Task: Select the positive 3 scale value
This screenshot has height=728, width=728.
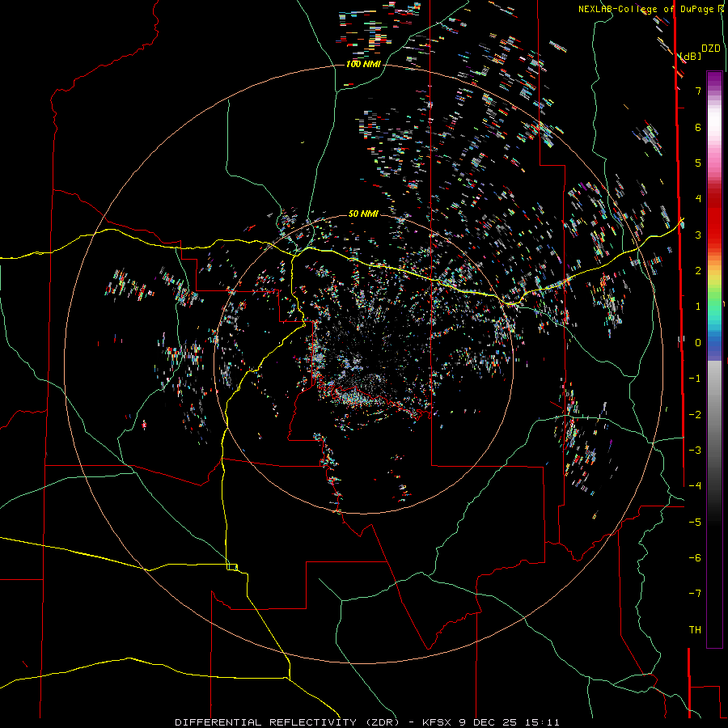Action: [x=698, y=235]
